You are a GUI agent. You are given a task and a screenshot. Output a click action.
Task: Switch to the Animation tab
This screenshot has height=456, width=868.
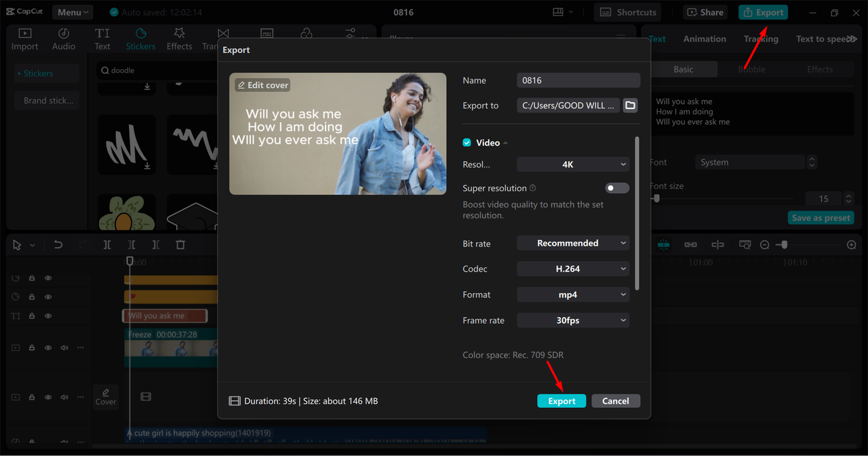[705, 39]
